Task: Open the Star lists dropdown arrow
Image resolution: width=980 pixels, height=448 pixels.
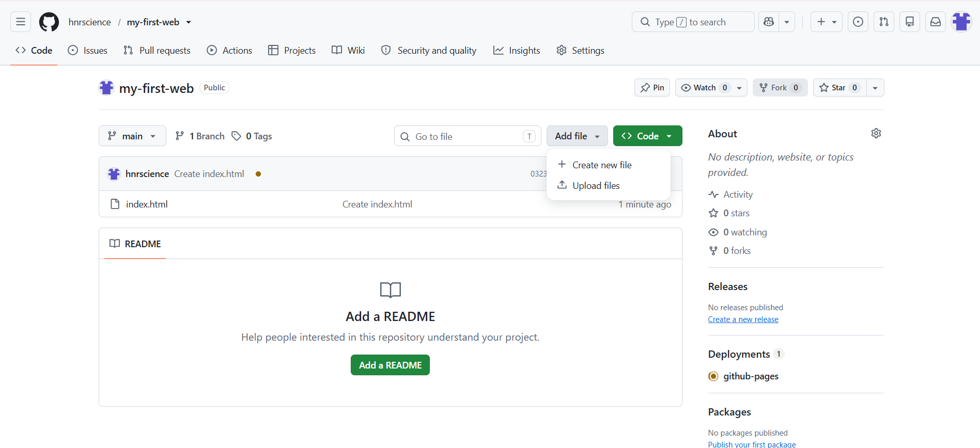Action: (875, 88)
